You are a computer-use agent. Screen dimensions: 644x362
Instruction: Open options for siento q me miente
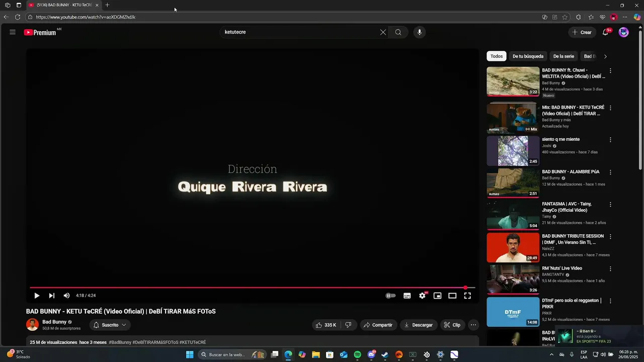click(x=610, y=140)
